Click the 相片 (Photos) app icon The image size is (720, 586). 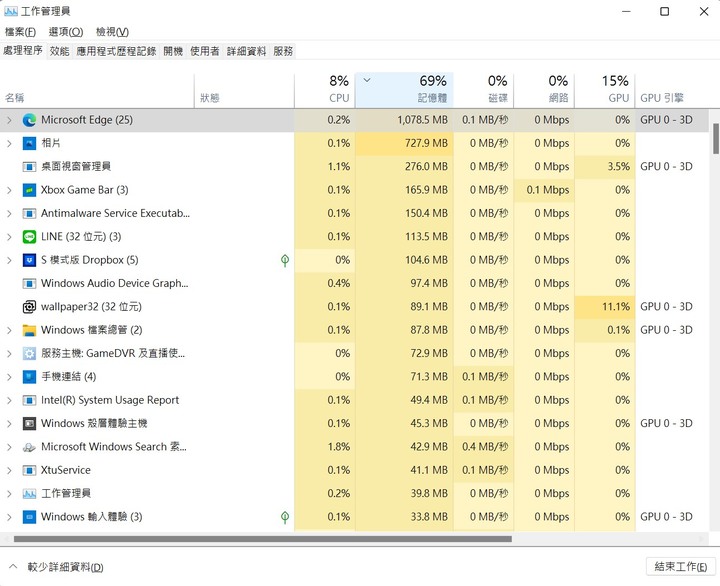coord(29,143)
